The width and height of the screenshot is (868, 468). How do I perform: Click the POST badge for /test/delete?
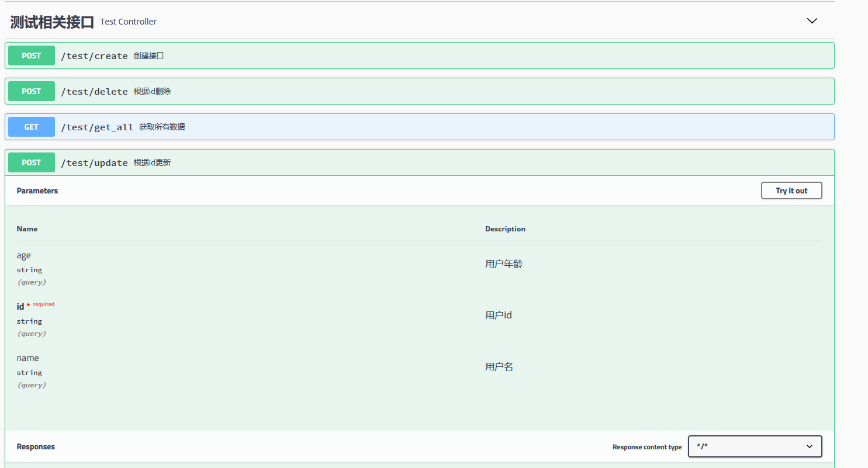coord(32,91)
